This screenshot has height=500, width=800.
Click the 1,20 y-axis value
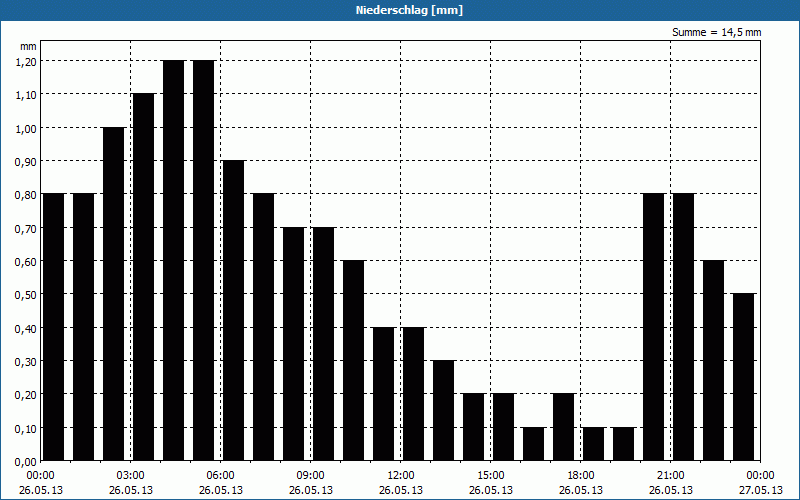click(x=26, y=61)
